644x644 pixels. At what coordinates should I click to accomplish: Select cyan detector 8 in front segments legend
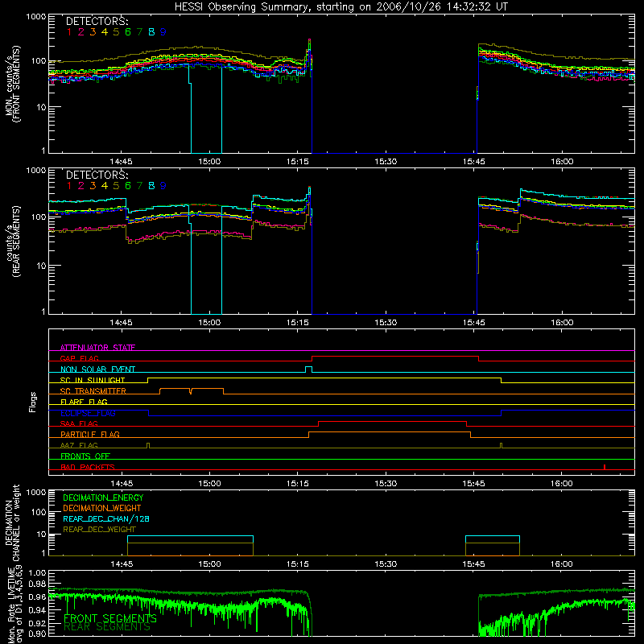tap(151, 32)
